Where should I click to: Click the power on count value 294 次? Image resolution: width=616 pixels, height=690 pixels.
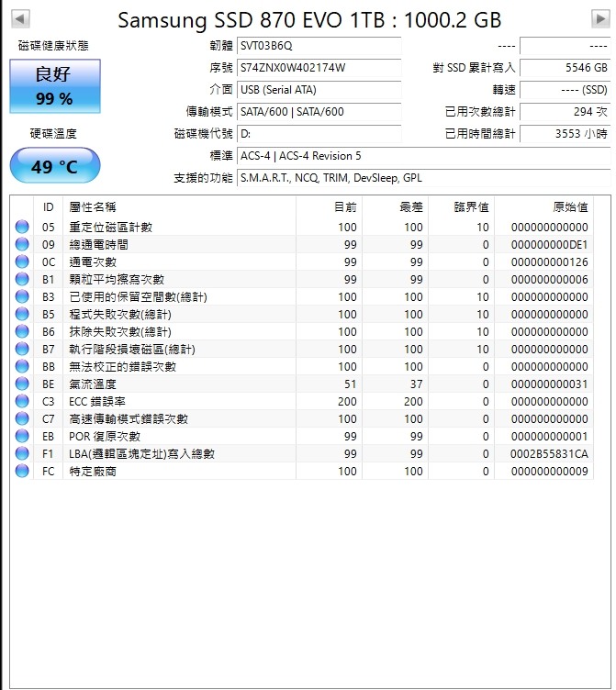pyautogui.click(x=565, y=112)
